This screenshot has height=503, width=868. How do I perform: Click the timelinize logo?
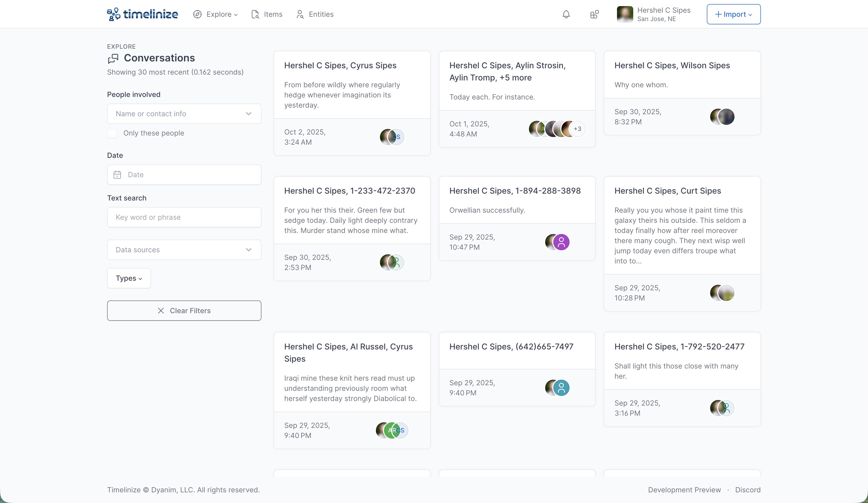[142, 14]
